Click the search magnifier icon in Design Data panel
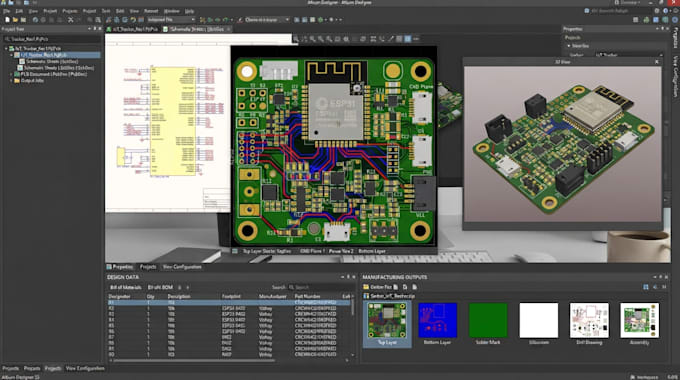This screenshot has width=680, height=380. tap(291, 287)
